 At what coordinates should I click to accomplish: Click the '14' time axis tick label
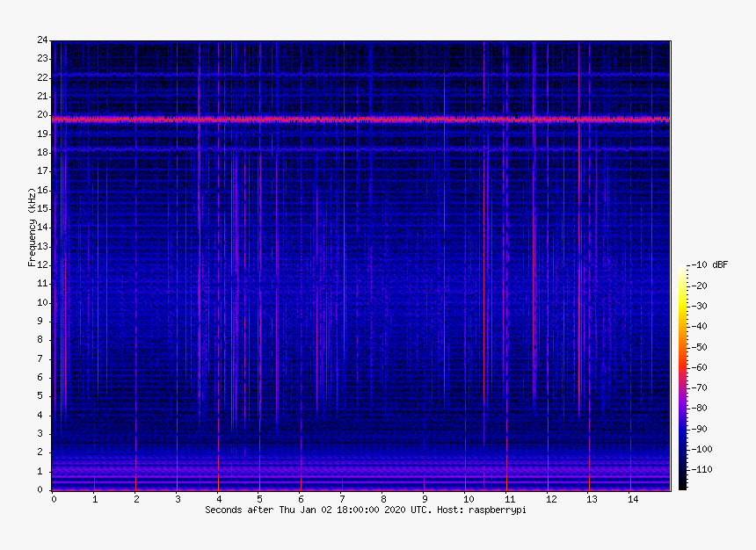point(633,499)
